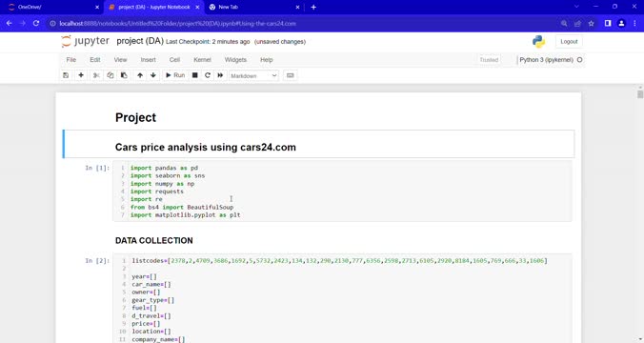Bookmark this page with star icon

tap(591, 24)
